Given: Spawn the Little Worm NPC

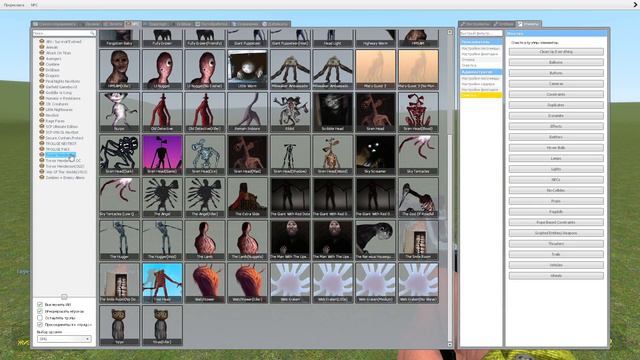Looking at the screenshot, I should coord(247,69).
